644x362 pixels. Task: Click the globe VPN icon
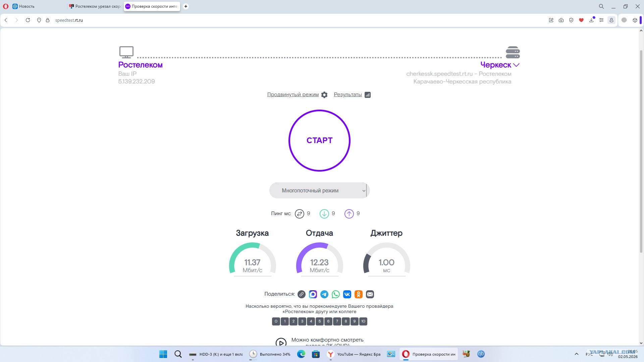point(624,20)
